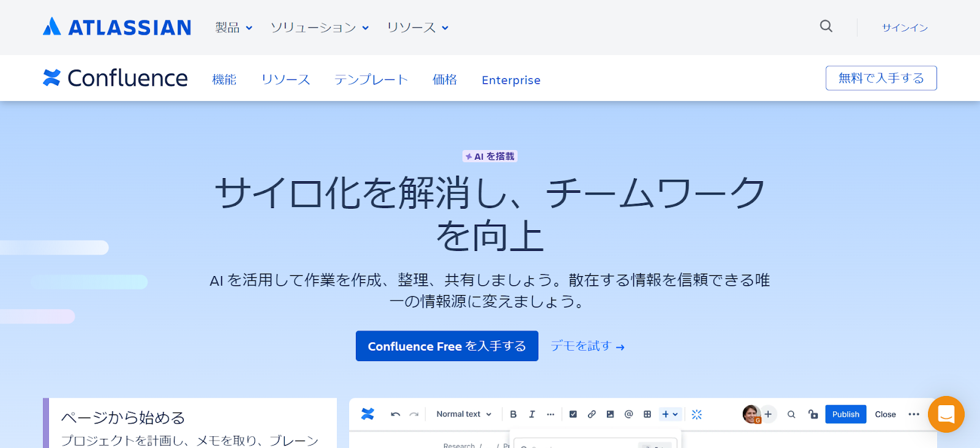Click the insert table icon
The height and width of the screenshot is (448, 980).
pos(647,414)
